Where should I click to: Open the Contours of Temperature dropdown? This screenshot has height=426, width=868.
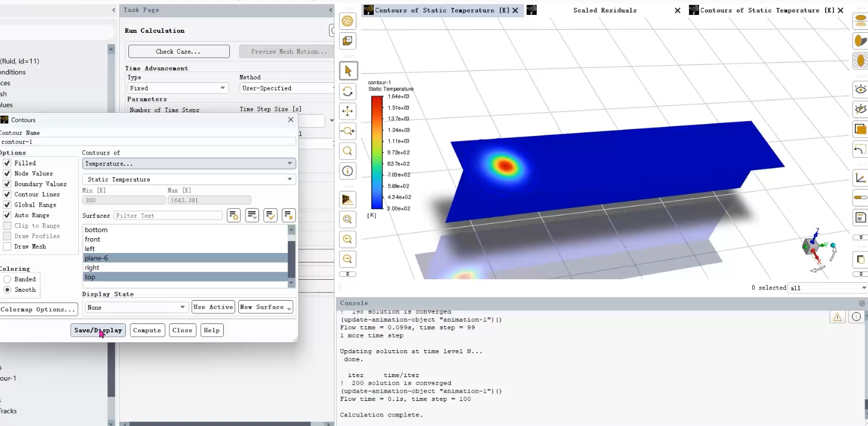coord(189,163)
